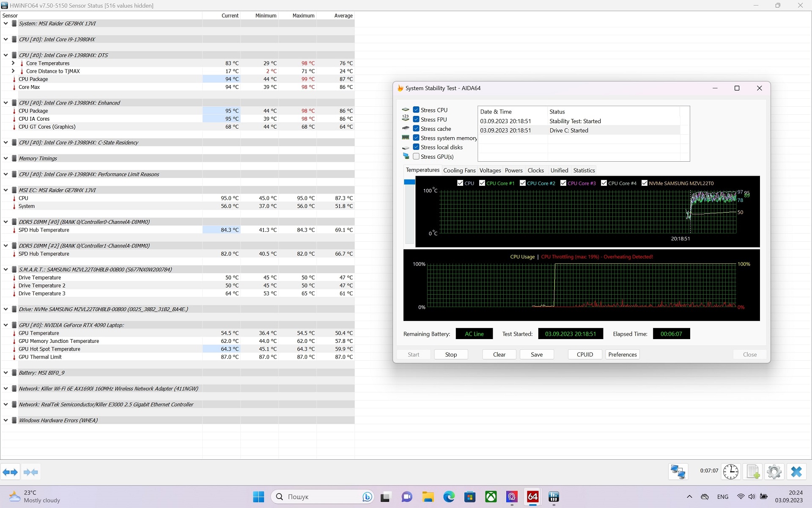812x508 pixels.
Task: Open HWiNFO remote monitoring network icon
Action: coord(678,472)
